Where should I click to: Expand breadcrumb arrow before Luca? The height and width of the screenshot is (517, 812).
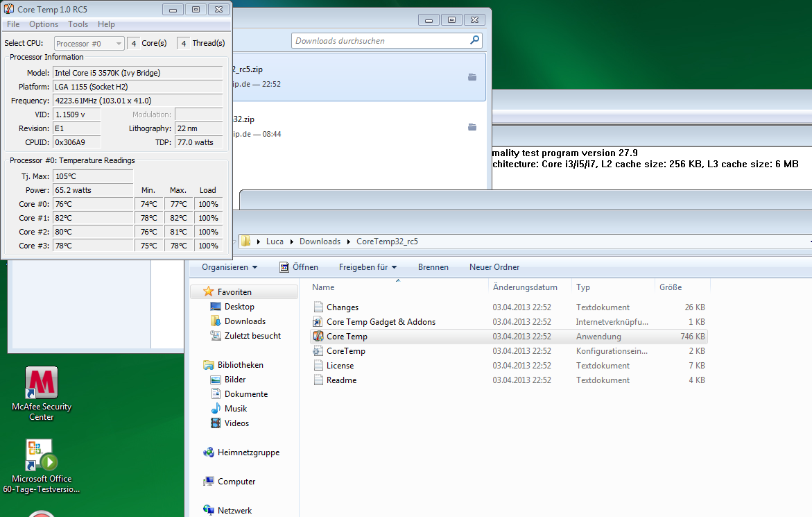pos(259,241)
